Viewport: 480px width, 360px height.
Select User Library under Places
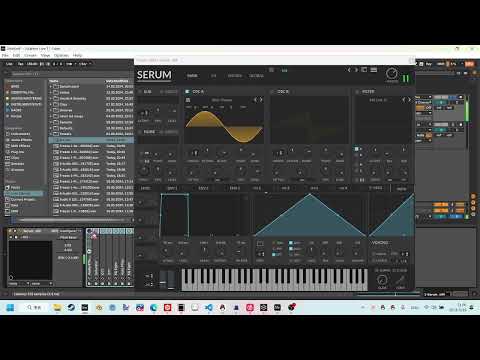pos(23,194)
